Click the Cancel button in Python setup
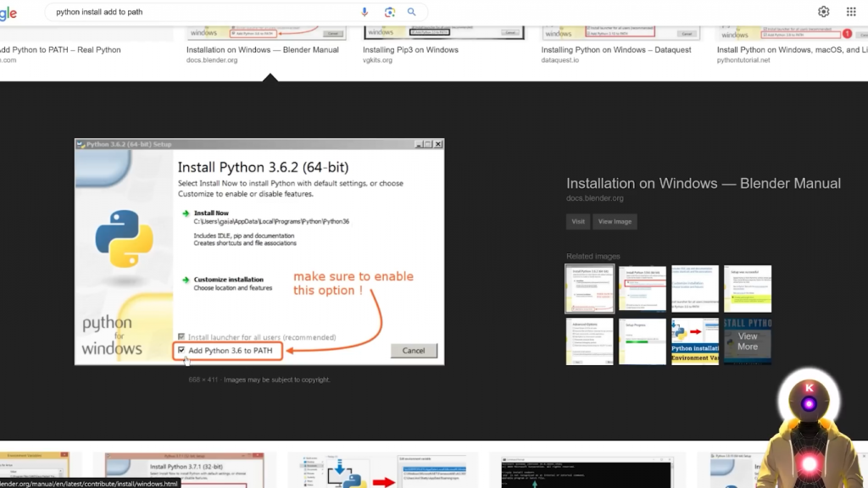Image resolution: width=868 pixels, height=488 pixels. (x=414, y=351)
